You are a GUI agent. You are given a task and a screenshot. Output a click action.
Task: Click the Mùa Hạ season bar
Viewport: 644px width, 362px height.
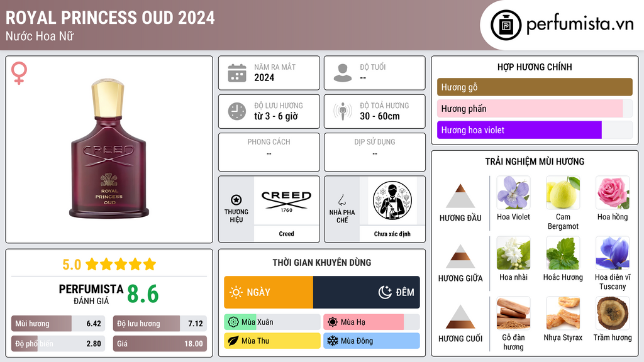point(371,322)
